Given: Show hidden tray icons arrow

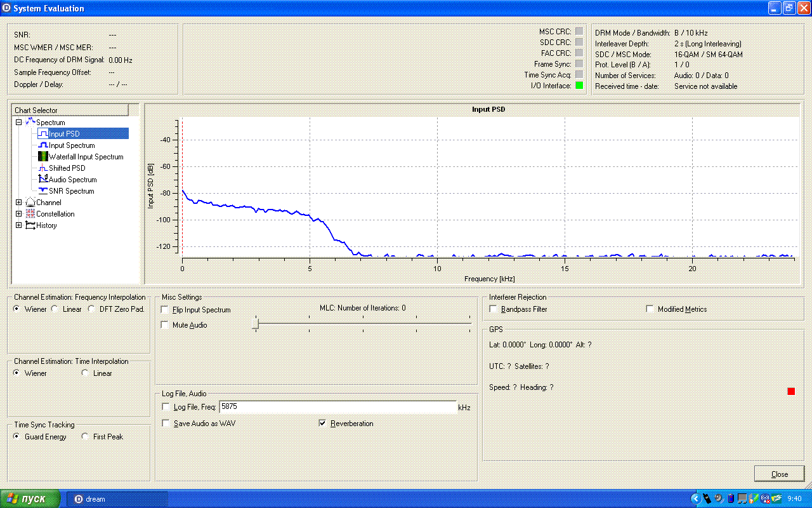Looking at the screenshot, I should (x=695, y=498).
